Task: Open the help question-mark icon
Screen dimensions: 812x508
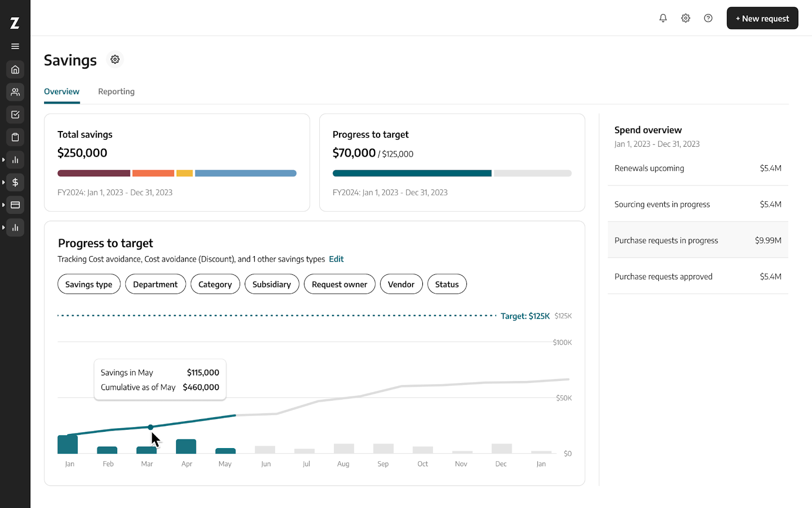Action: (708, 18)
